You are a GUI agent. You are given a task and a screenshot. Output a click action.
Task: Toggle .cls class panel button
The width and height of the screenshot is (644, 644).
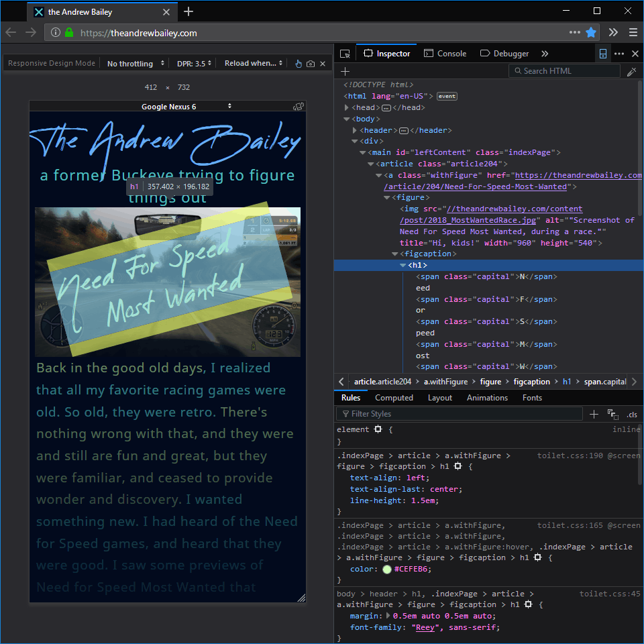[x=632, y=415]
